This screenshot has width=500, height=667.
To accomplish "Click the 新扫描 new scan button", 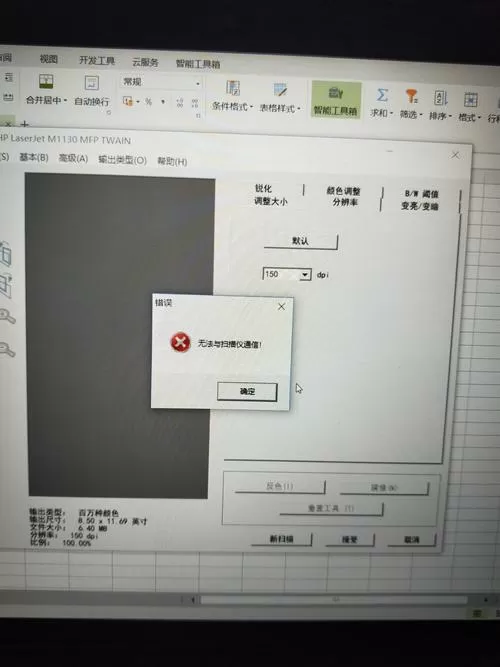I will 282,539.
